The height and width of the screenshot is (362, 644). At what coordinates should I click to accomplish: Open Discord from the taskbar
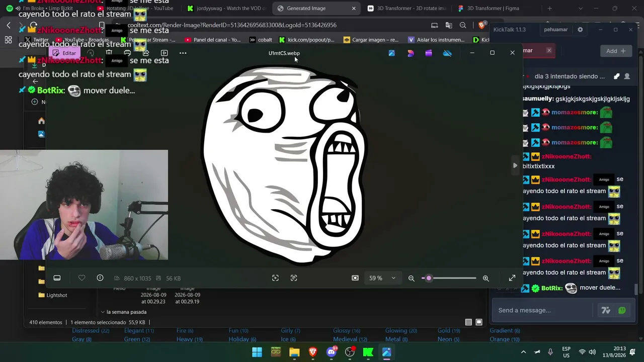pos(332,352)
